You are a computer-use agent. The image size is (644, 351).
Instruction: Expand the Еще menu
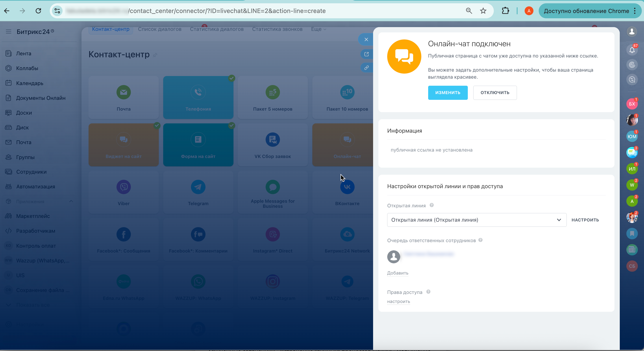click(318, 29)
